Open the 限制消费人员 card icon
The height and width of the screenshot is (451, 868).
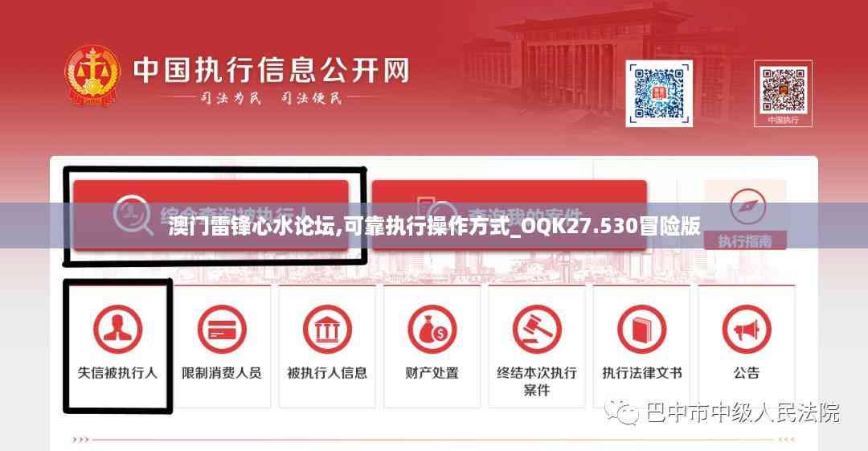click(222, 330)
